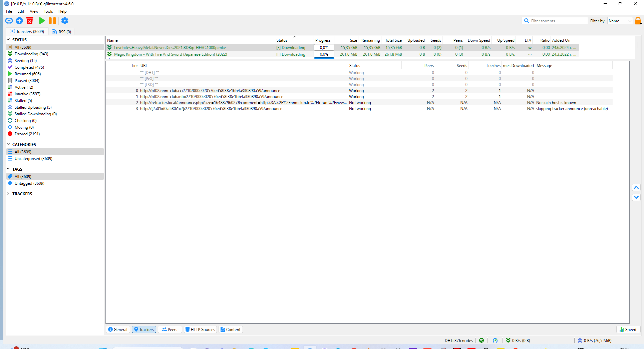Open the Speed graph button

point(628,330)
